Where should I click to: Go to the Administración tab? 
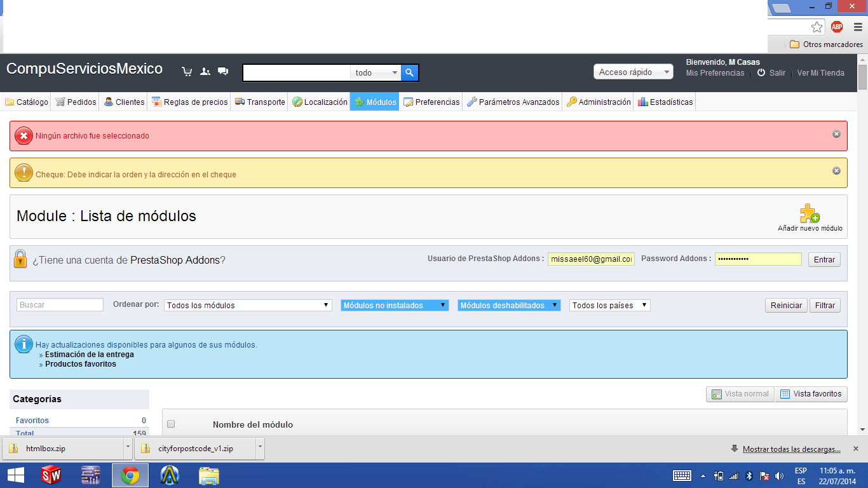599,102
